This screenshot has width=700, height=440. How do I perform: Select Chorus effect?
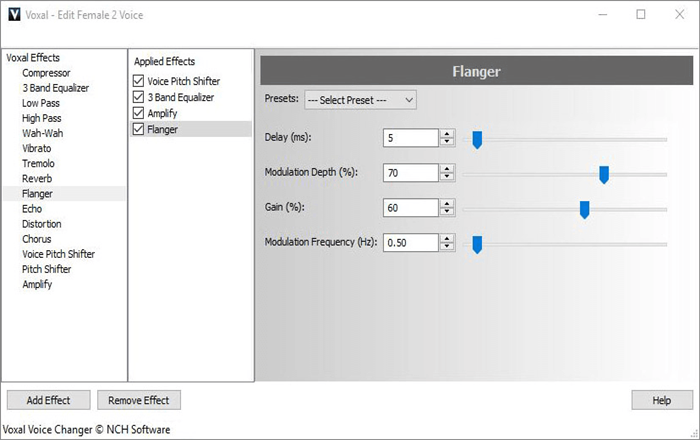[37, 239]
